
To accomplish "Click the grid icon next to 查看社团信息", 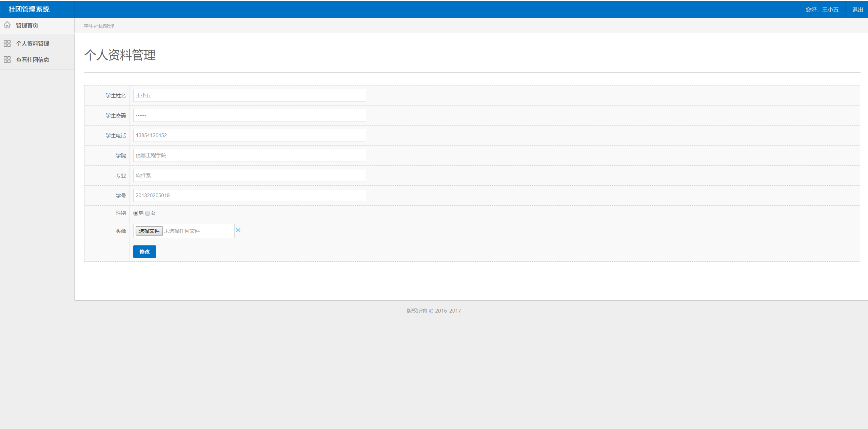I will [7, 60].
